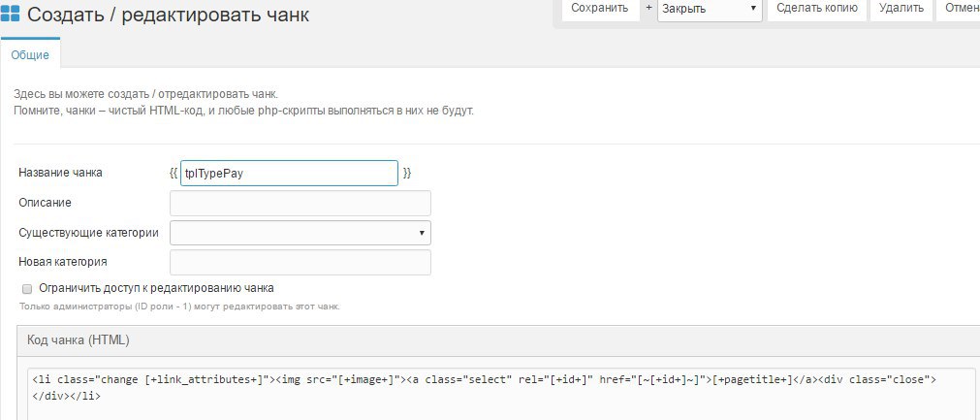The width and height of the screenshot is (980, 420).
Task: Cancel editing via the Отмена button
Action: (958, 9)
